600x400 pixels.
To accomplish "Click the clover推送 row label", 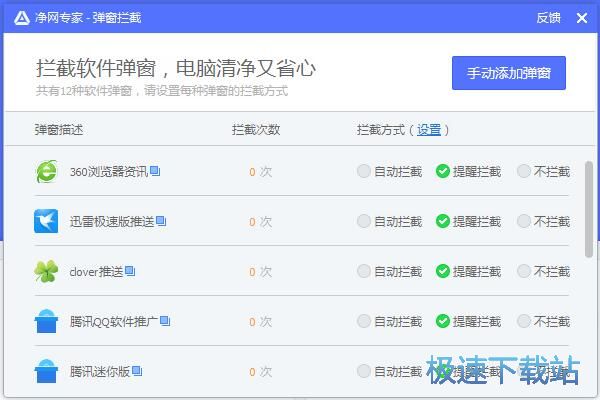I will [96, 271].
